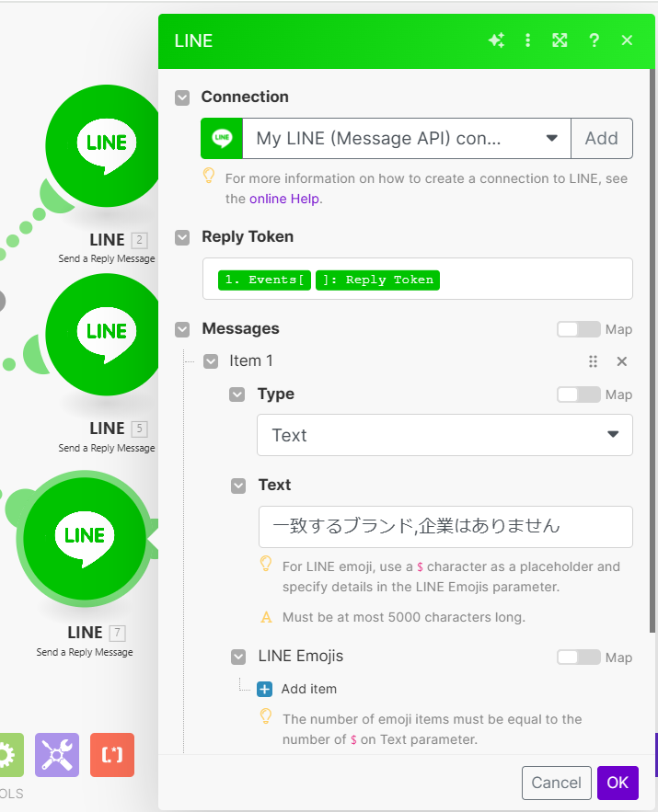658x812 pixels.
Task: Click module 5's badge number 5
Action: tap(139, 429)
